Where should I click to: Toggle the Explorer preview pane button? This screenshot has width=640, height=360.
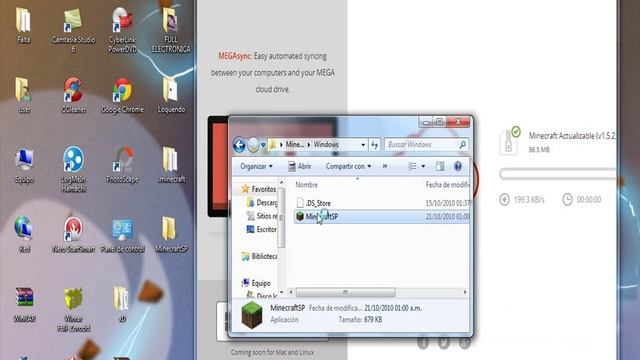tap(440, 166)
